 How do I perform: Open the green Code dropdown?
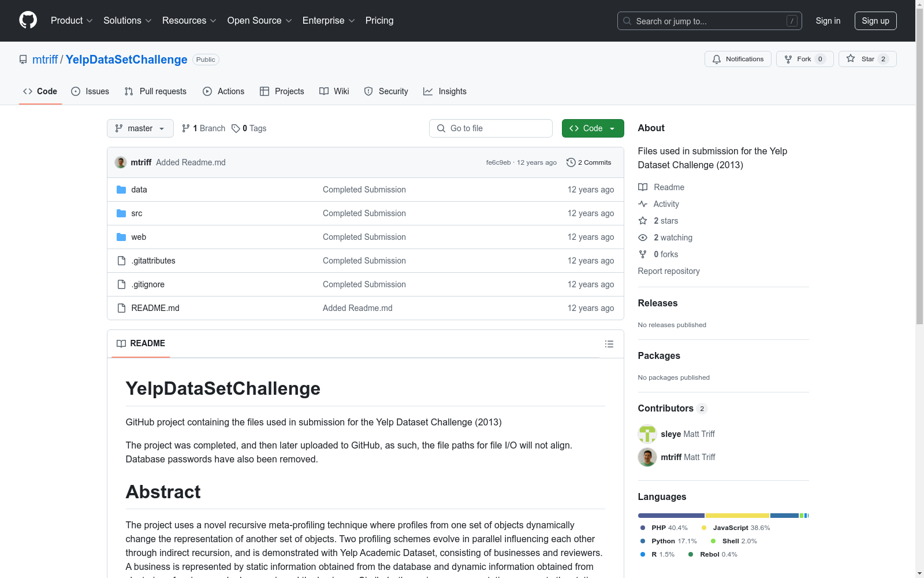point(593,128)
